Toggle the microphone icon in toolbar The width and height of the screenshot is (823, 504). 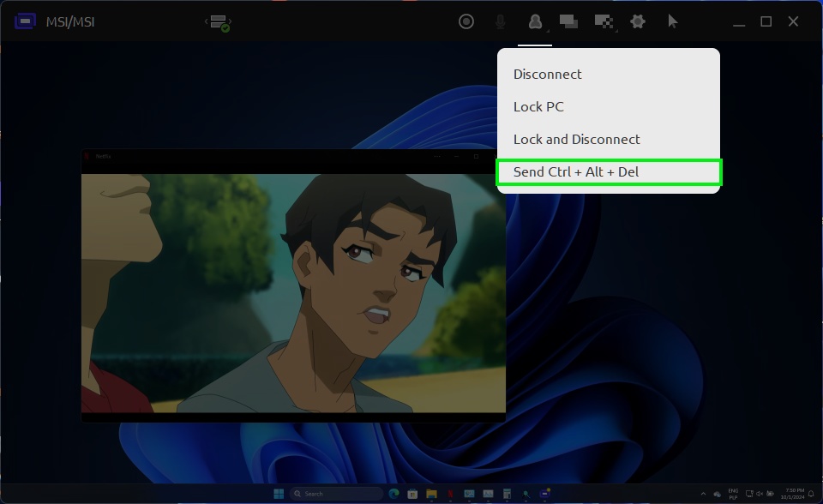pos(501,21)
